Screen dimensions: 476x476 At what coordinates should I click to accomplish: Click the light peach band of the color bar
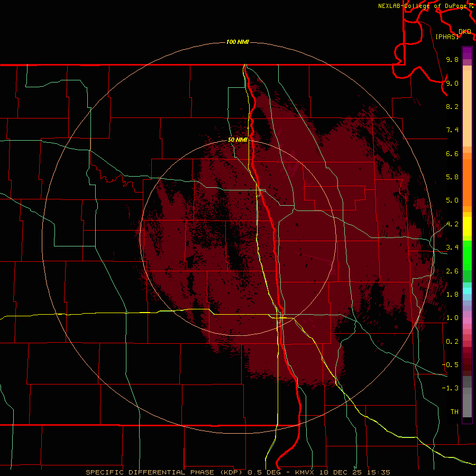[467, 108]
